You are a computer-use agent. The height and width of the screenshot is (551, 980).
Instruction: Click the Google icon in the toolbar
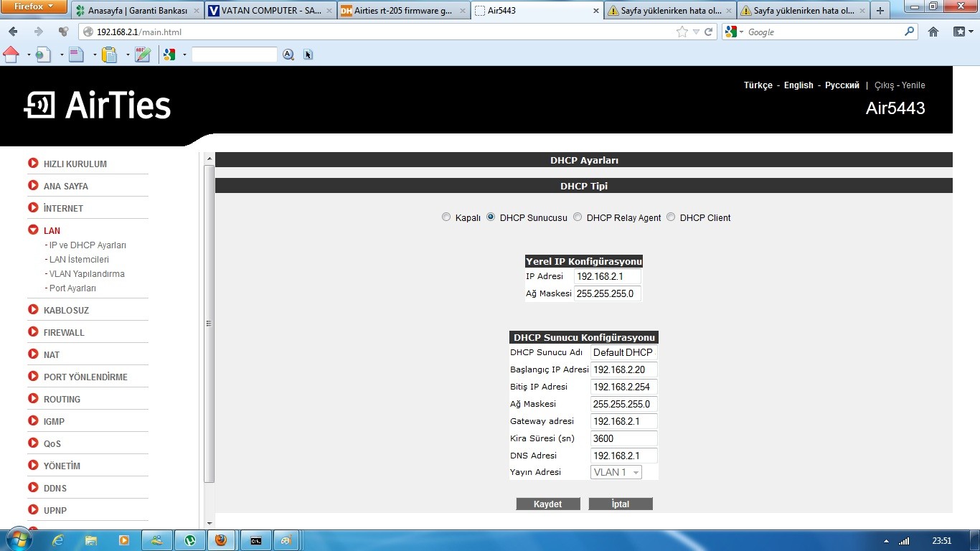169,55
